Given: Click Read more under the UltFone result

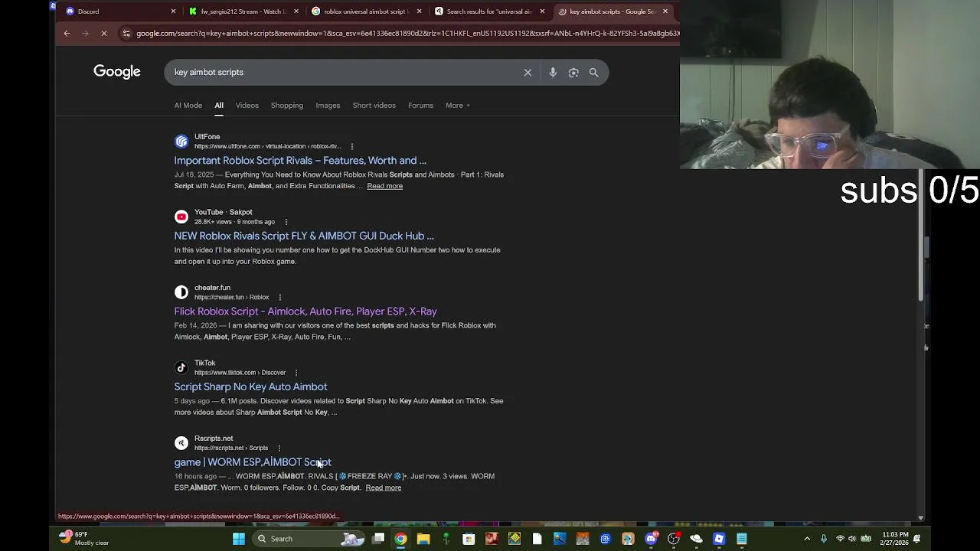Looking at the screenshot, I should point(384,186).
